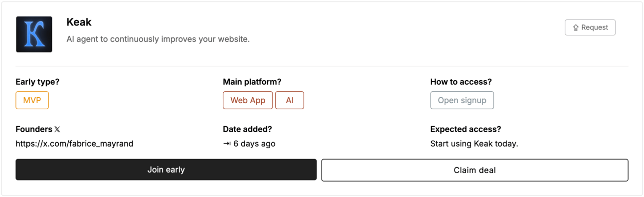Click the Keak blue K logo
This screenshot has height=197, width=644.
[34, 34]
